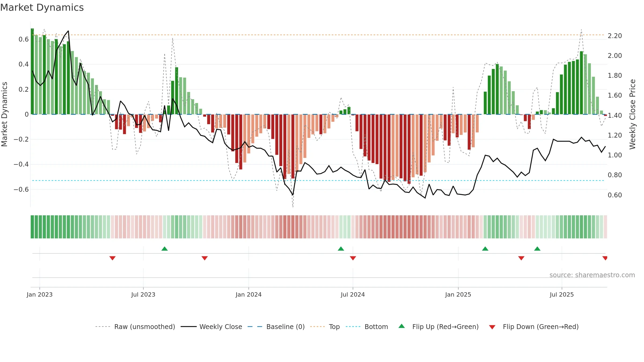Click the Jul 2024 axis label

pos(353,294)
